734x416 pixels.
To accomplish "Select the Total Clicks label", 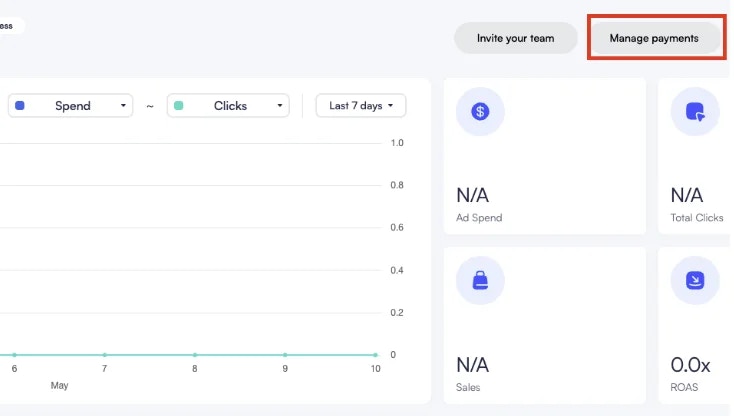I will tap(697, 218).
